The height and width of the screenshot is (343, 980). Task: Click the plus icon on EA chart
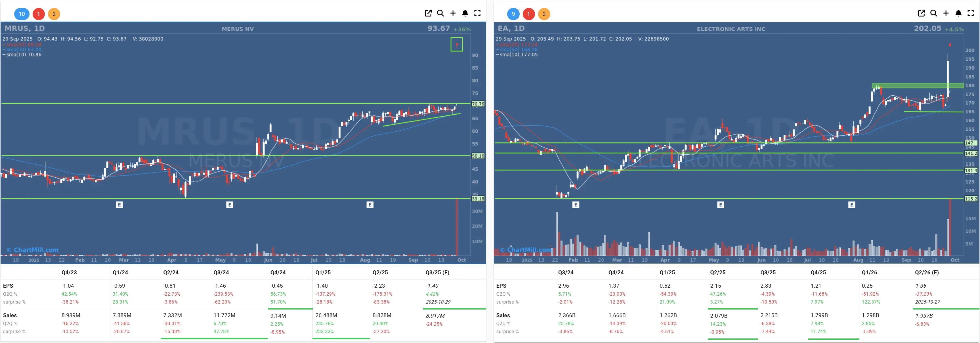pyautogui.click(x=946, y=13)
